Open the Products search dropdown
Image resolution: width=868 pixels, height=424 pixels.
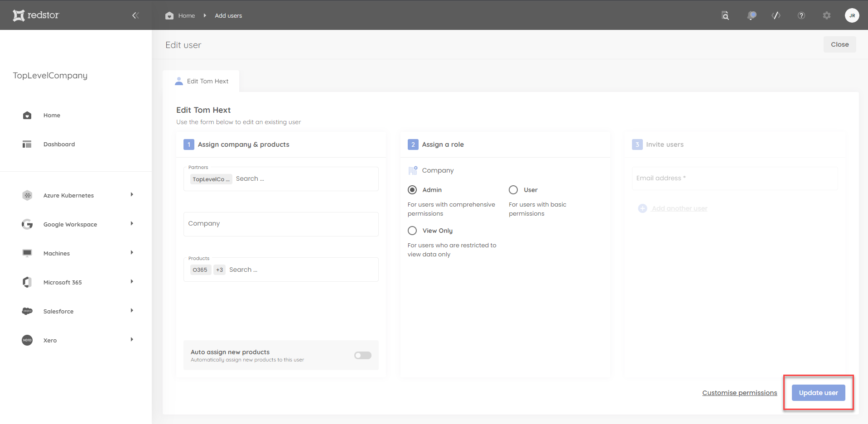coord(281,270)
